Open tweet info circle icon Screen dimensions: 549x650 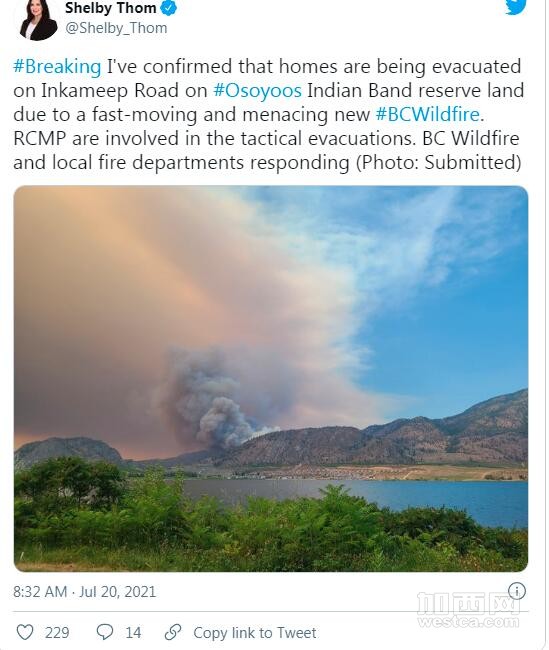517,591
